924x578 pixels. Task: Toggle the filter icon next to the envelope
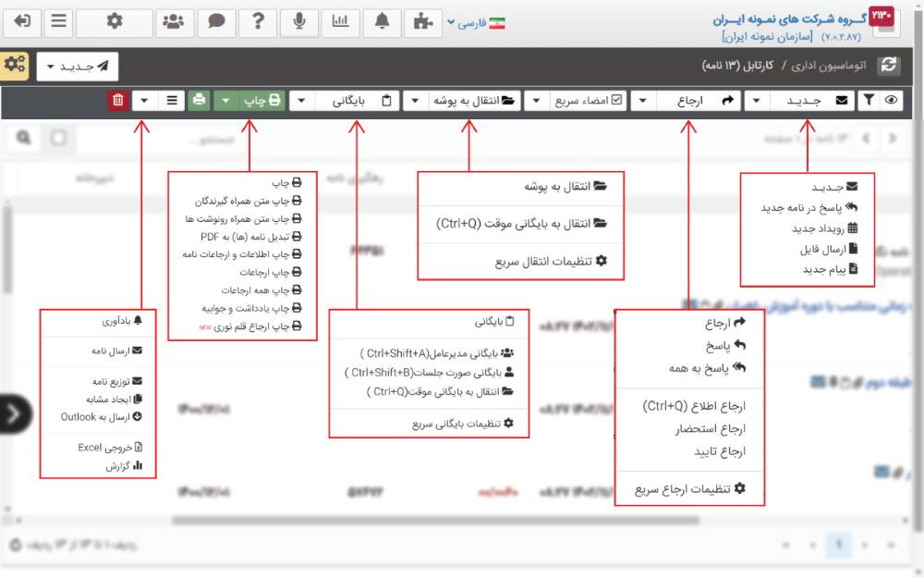(x=869, y=100)
